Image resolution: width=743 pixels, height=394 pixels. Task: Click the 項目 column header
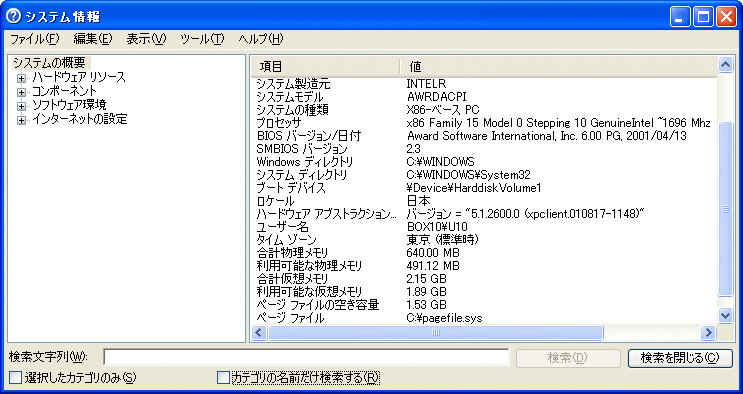click(325, 67)
